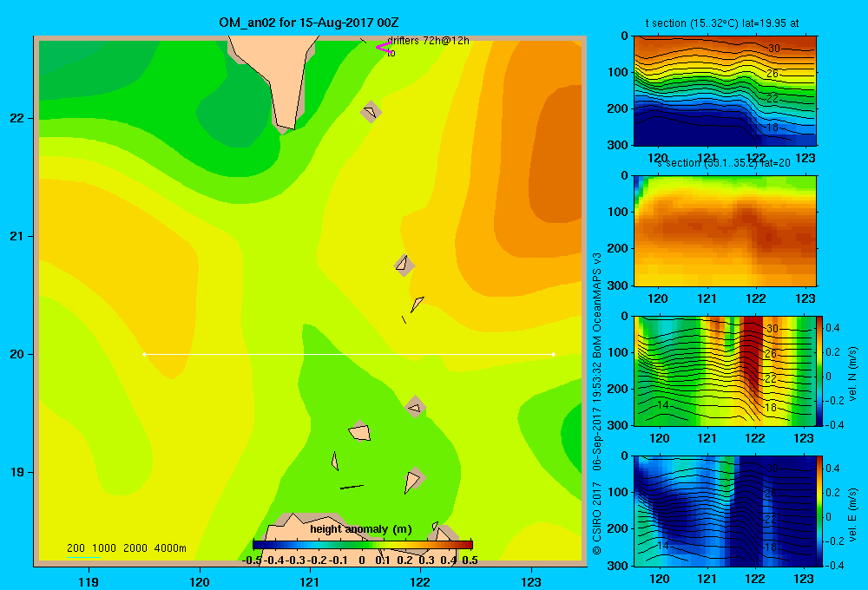Screen dimensions: 868x590
Task: Click latitude tick label 19 on main map
Action: click(x=17, y=472)
